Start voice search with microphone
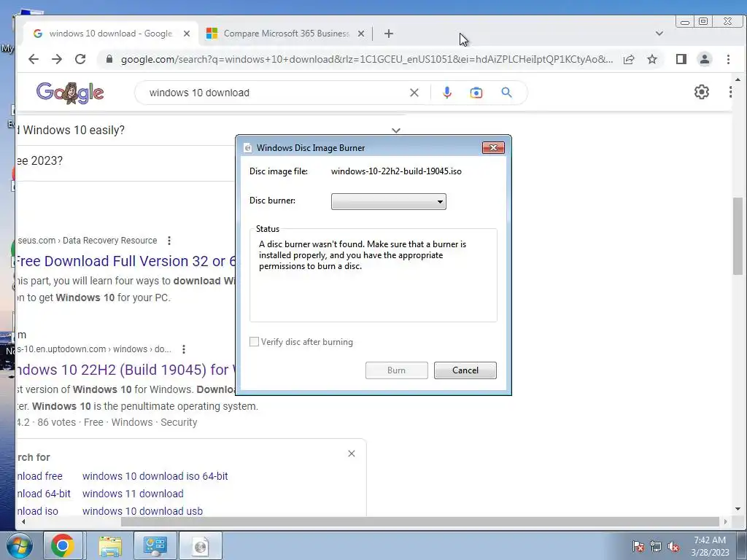Image resolution: width=747 pixels, height=560 pixels. (x=447, y=93)
